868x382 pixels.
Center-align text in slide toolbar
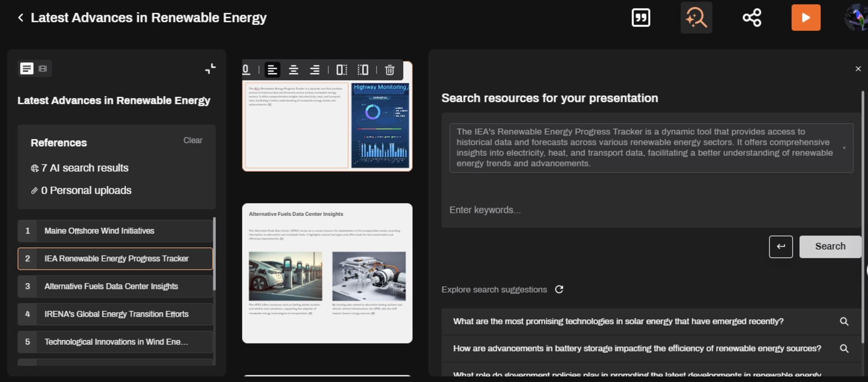click(x=294, y=70)
